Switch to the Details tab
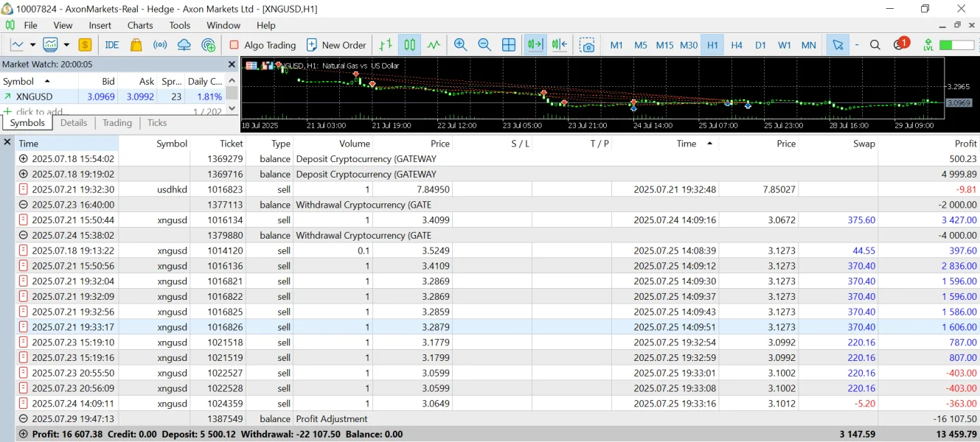980x442 pixels. click(74, 123)
